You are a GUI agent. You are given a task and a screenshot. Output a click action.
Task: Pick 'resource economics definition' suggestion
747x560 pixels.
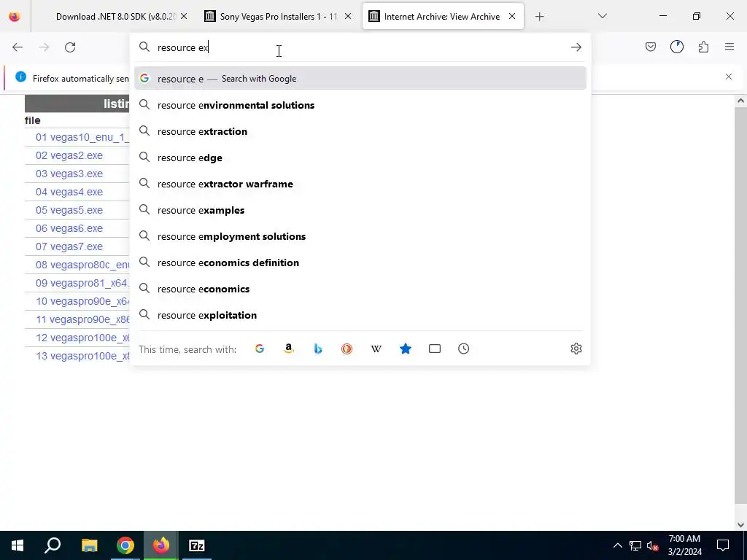tap(360, 262)
